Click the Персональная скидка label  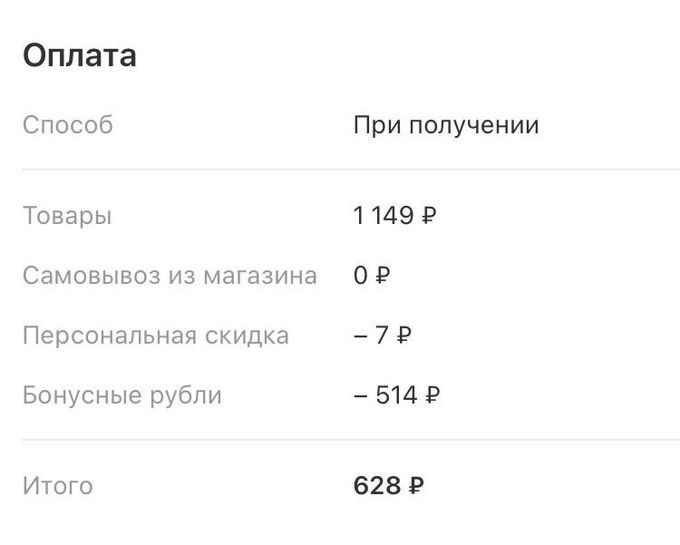156,336
